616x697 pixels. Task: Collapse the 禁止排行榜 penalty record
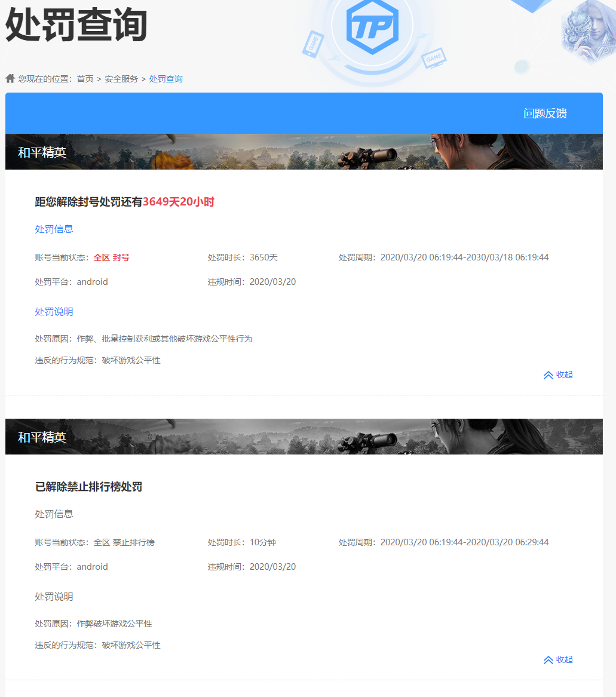point(558,659)
